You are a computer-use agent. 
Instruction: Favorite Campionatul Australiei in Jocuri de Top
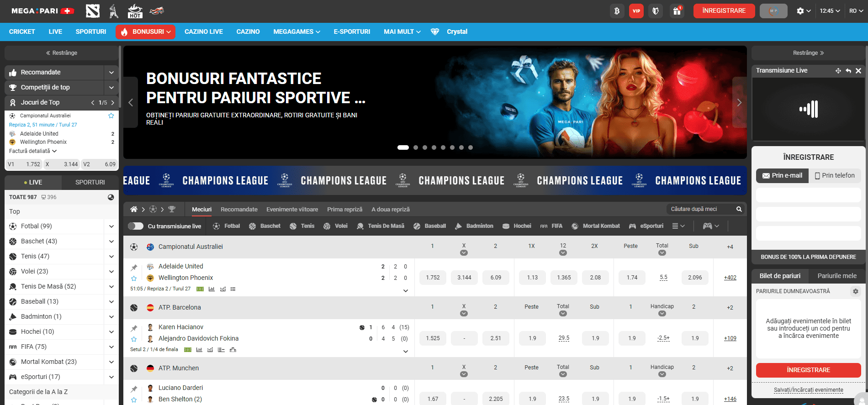click(111, 116)
